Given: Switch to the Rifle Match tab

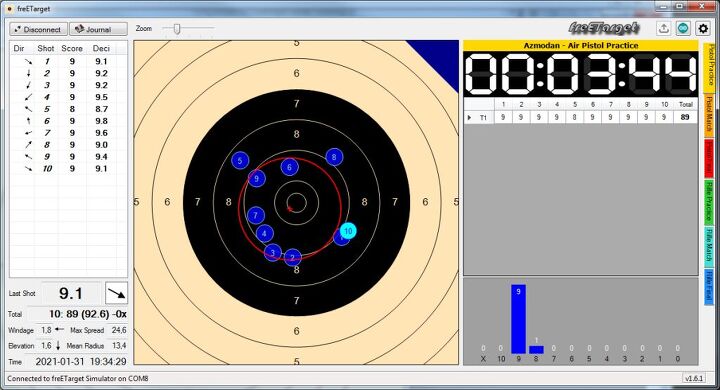Looking at the screenshot, I should click(709, 247).
